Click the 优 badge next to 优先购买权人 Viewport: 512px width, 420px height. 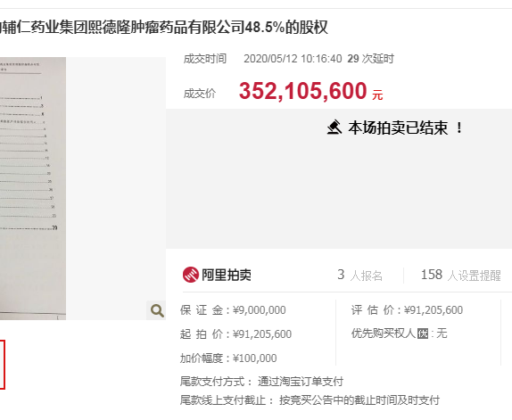(x=423, y=334)
